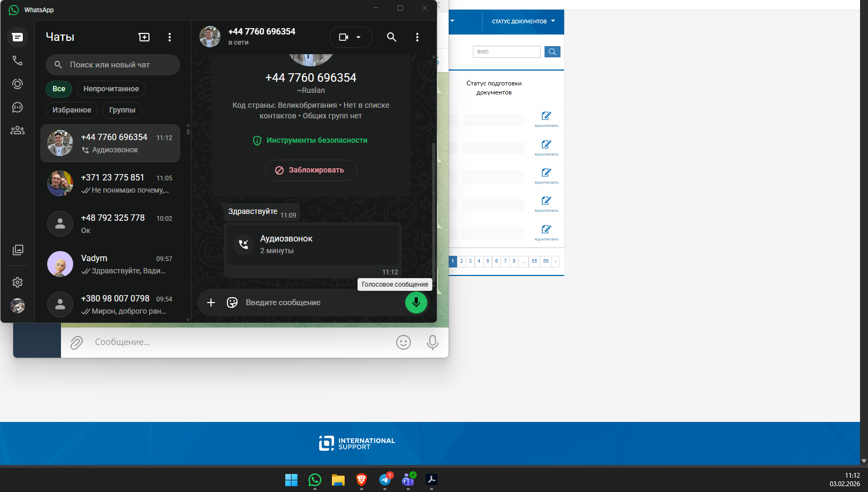Click the paperclip attach icon in Telegram window

pyautogui.click(x=76, y=343)
